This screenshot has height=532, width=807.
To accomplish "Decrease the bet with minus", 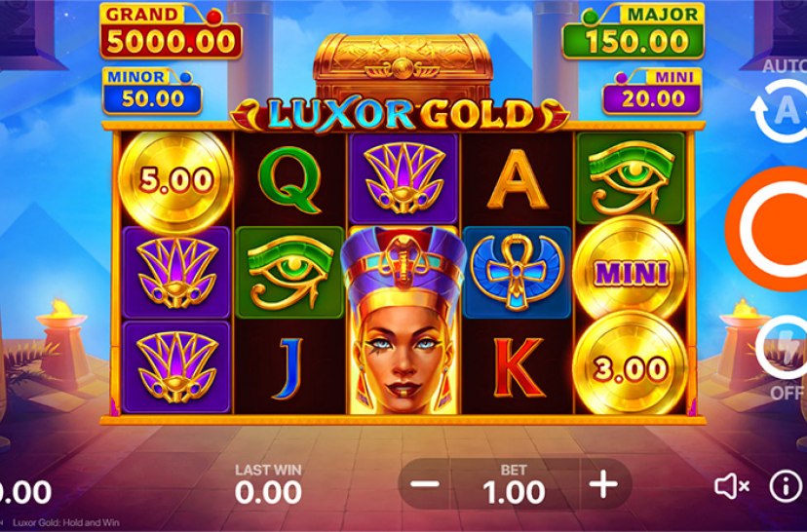I will coord(425,484).
